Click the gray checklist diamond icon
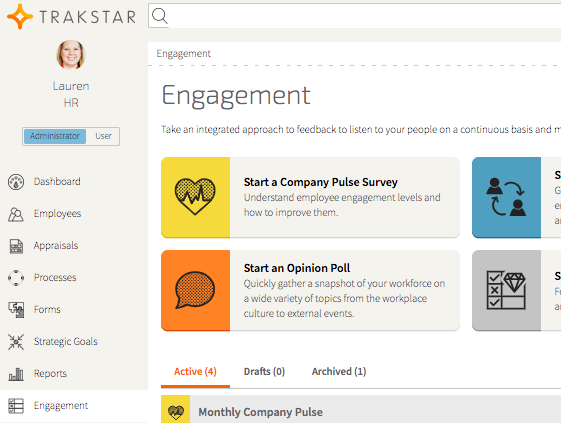561x423 pixels. [506, 290]
